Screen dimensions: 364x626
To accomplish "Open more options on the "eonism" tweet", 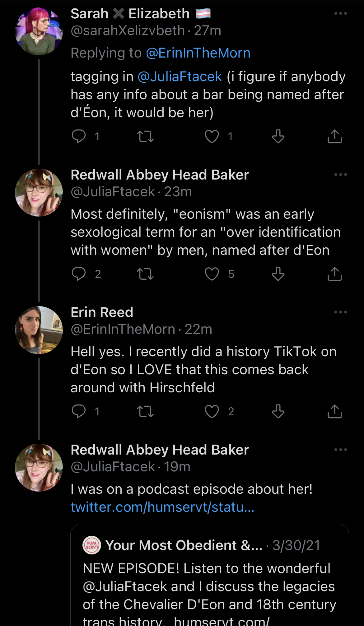I will [x=340, y=175].
